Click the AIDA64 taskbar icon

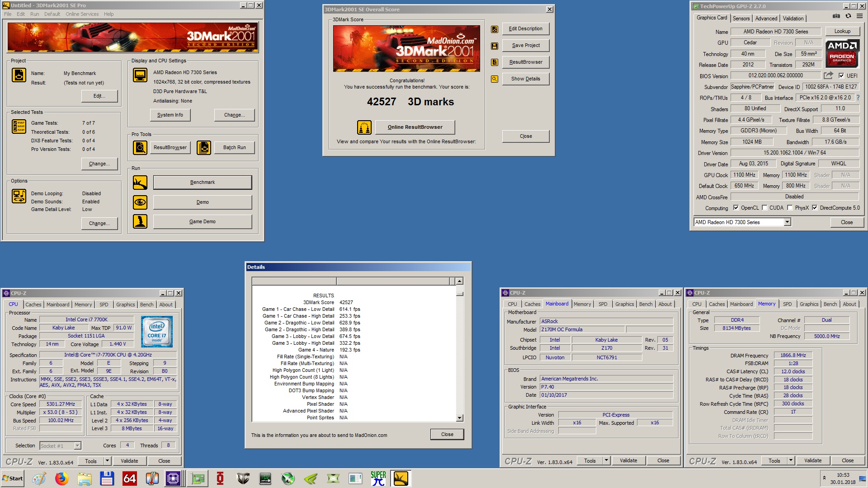pyautogui.click(x=129, y=479)
